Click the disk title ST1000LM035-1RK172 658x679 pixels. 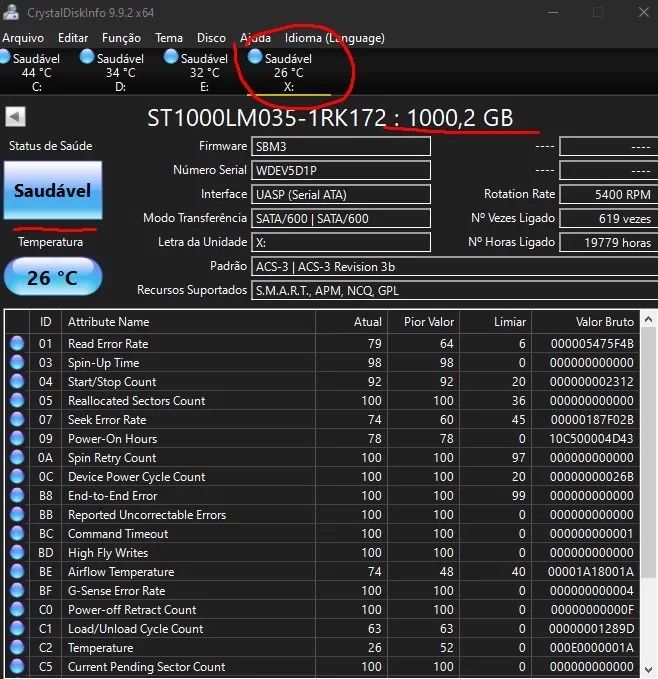[x=267, y=117]
